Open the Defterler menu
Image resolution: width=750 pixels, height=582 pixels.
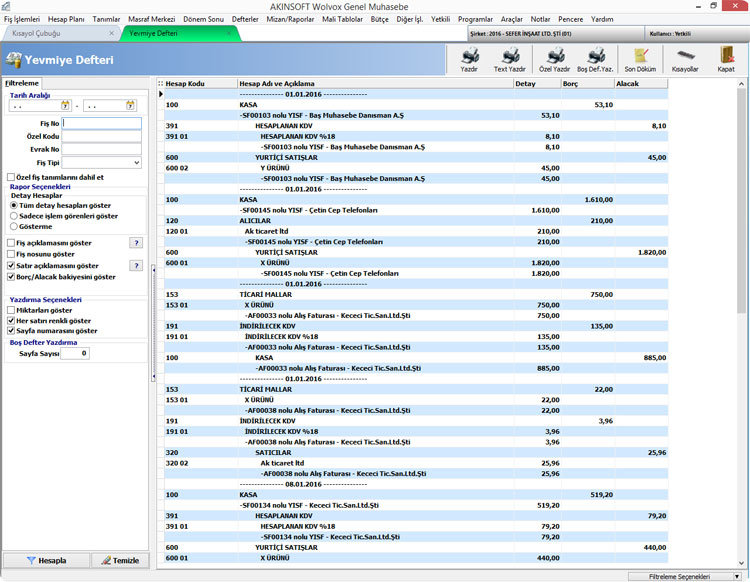[245, 19]
